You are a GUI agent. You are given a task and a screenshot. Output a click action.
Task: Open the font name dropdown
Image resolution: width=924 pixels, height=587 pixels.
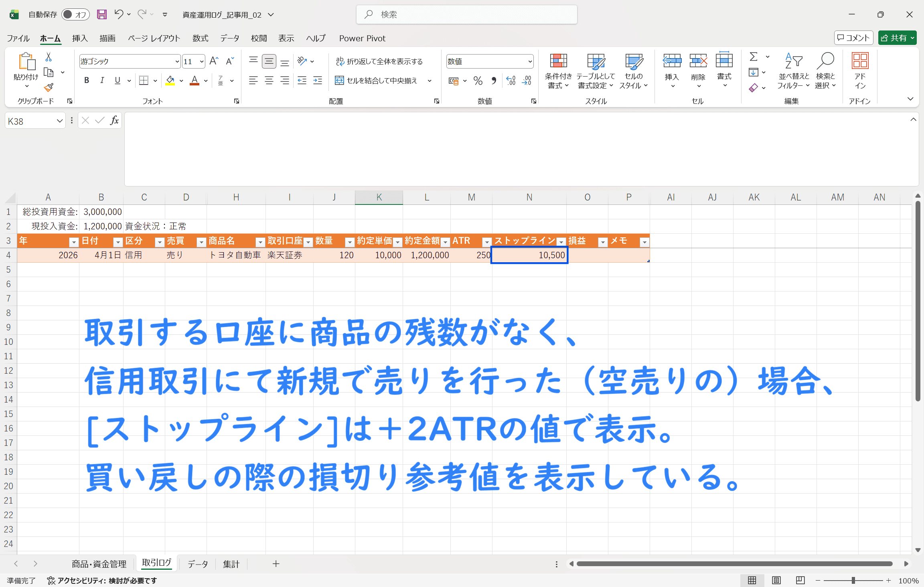click(177, 61)
